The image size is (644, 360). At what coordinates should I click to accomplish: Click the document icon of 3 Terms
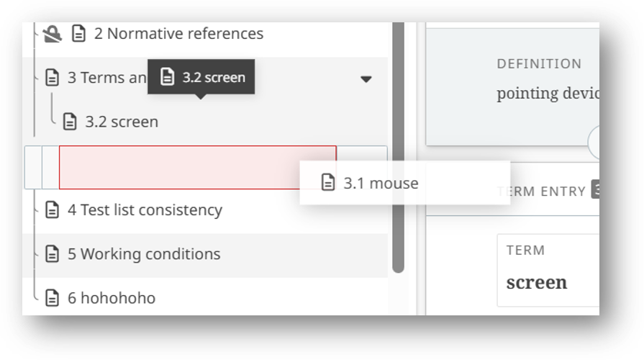(x=52, y=78)
